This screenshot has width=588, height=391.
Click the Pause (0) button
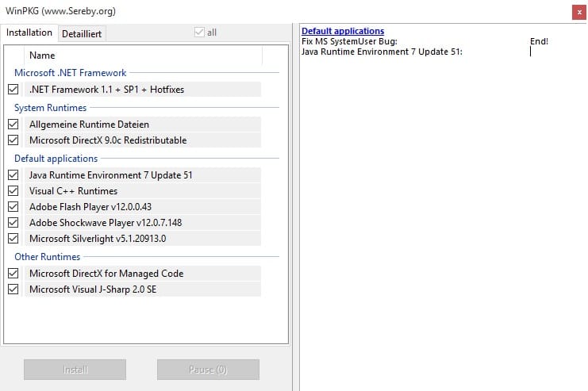(x=208, y=370)
